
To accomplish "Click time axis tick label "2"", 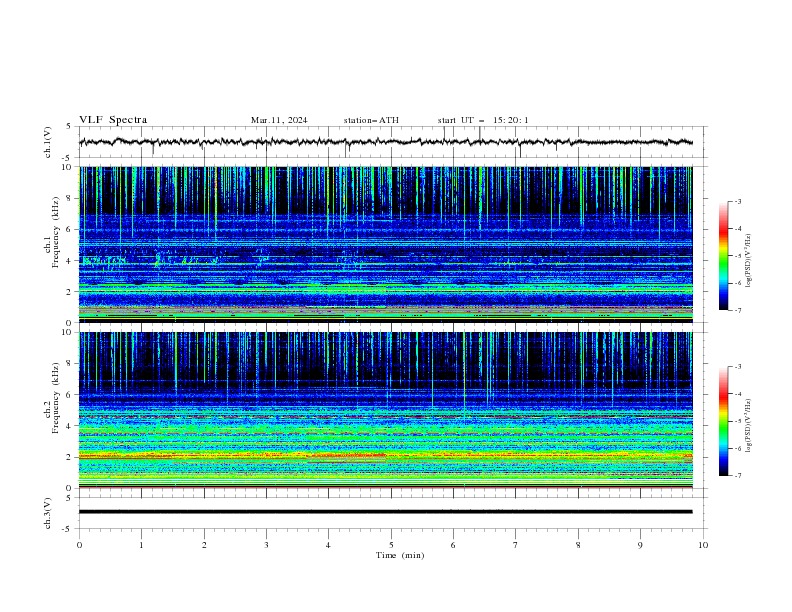I will pos(204,545).
